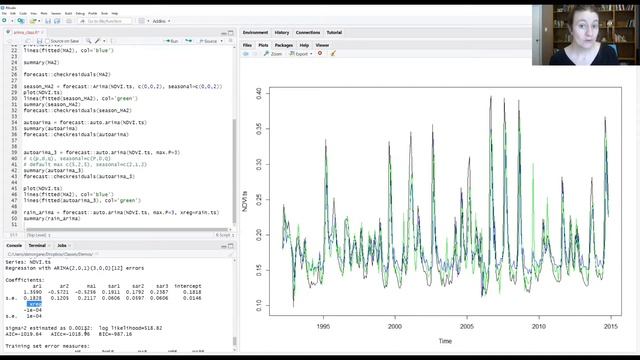The image size is (640, 360).
Task: Select the Plots tab
Action: click(263, 45)
